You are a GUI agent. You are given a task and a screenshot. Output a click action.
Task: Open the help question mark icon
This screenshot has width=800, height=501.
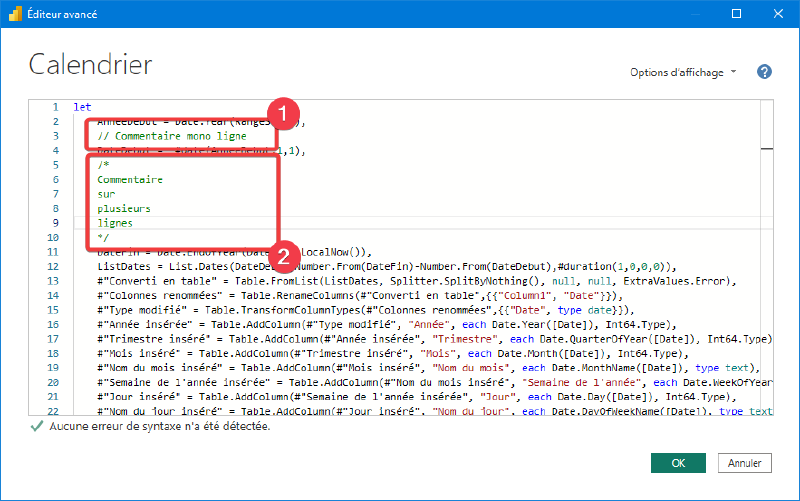click(x=764, y=72)
